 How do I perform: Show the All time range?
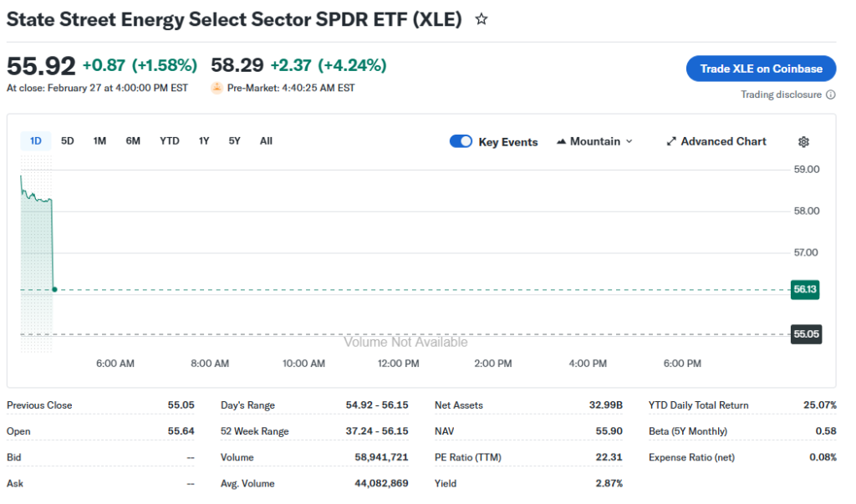[x=266, y=141]
